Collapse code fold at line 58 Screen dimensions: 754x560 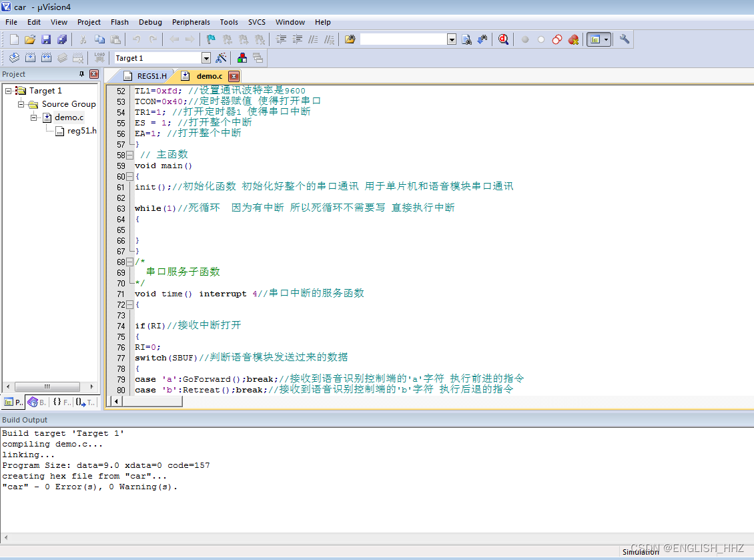pos(129,156)
